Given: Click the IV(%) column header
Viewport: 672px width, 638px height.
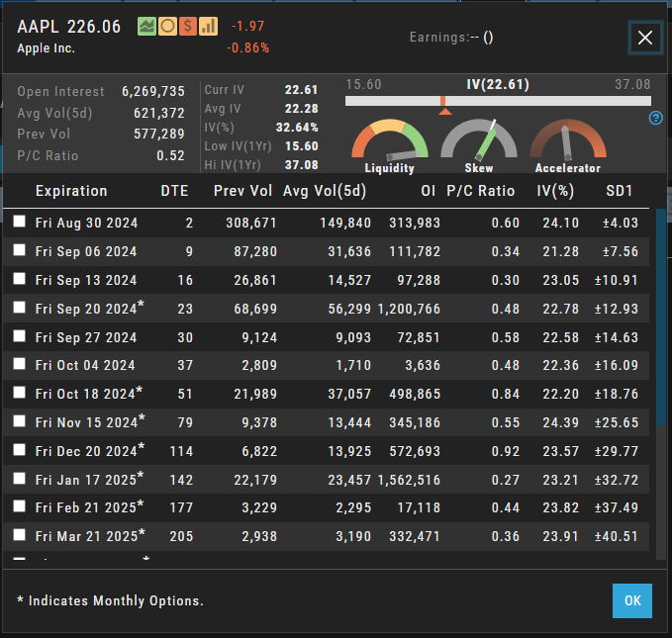Looking at the screenshot, I should tap(555, 191).
